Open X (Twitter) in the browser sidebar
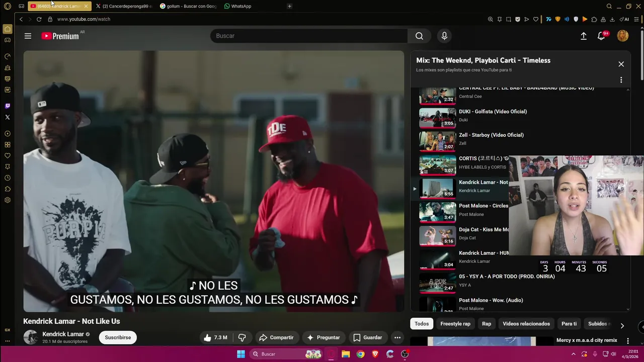This screenshot has width=644, height=362. 8,117
